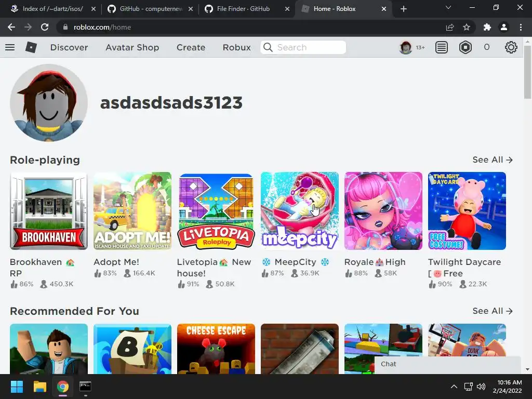This screenshot has height=399, width=532.
Task: Switch to Index of /~dartz/isos/ tab
Action: click(x=52, y=9)
